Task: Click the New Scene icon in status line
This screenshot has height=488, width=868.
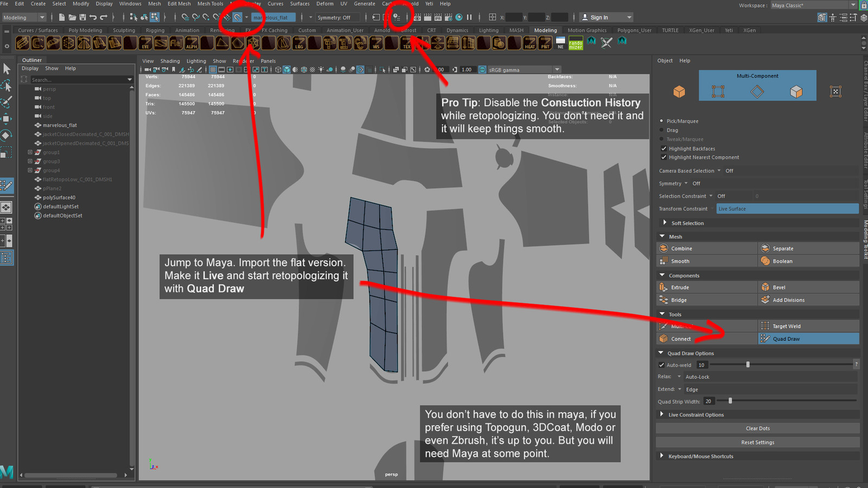Action: pos(62,17)
